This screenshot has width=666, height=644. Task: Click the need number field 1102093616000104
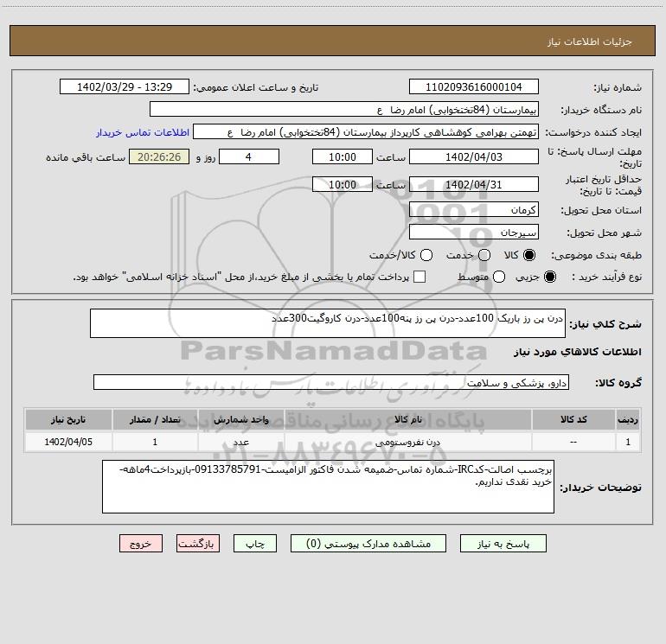[474, 86]
